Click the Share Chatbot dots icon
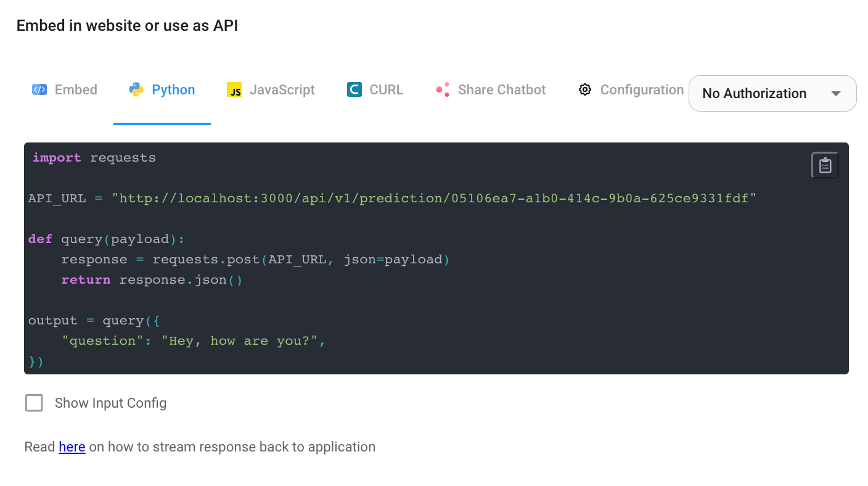The width and height of the screenshot is (868, 486). (442, 89)
